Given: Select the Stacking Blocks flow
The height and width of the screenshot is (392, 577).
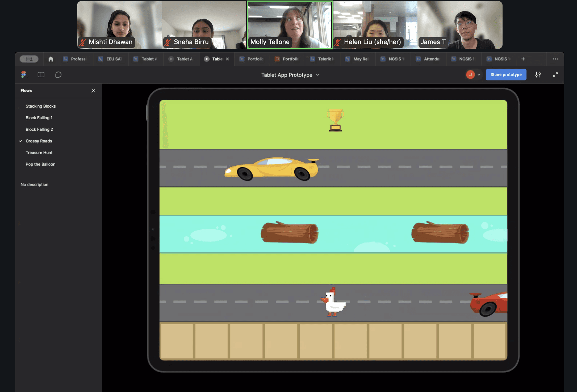Looking at the screenshot, I should [41, 106].
